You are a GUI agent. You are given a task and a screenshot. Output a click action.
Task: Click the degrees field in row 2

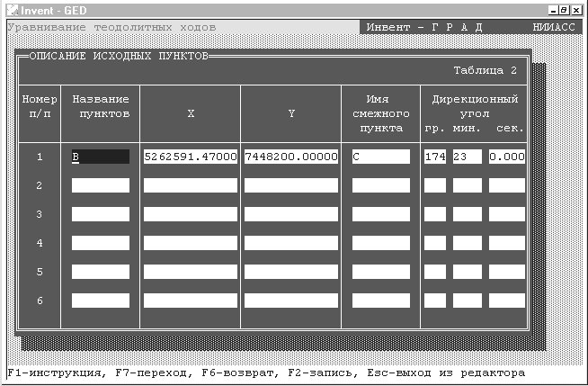pos(435,185)
